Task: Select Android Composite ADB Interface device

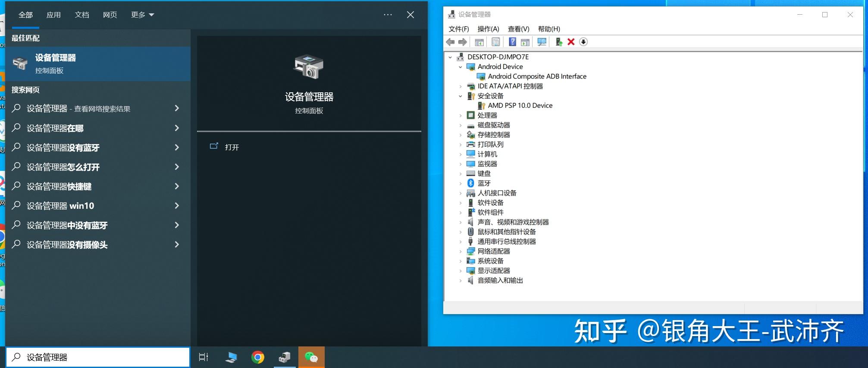Action: (x=537, y=76)
